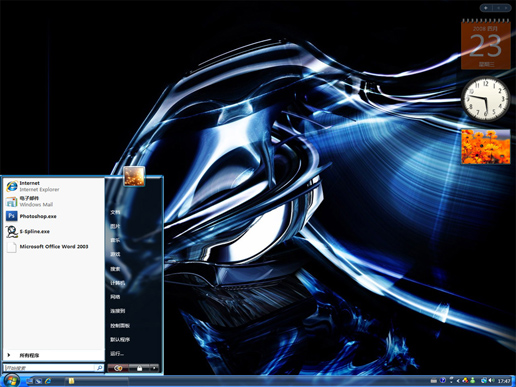Open 运行... (Run) dialog
Viewport: 516px width, 387px height.
coord(117,354)
